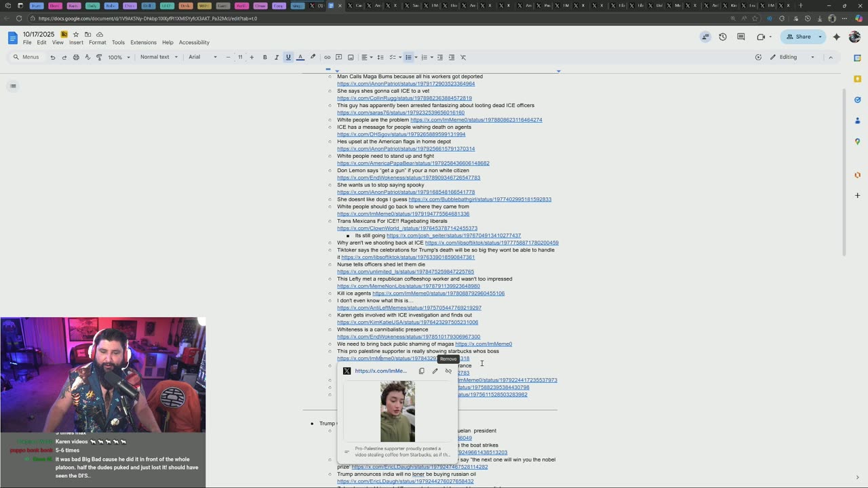Undo the last edit

pyautogui.click(x=52, y=58)
